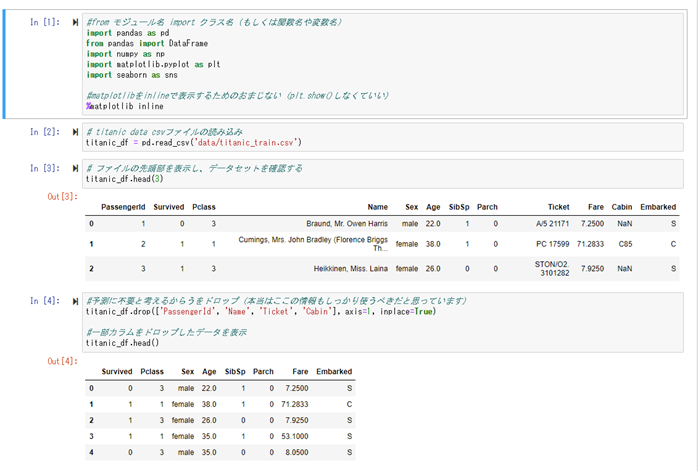This screenshot has width=698, height=471.
Task: Click Pclass column header in Out[3] table
Action: pos(204,207)
